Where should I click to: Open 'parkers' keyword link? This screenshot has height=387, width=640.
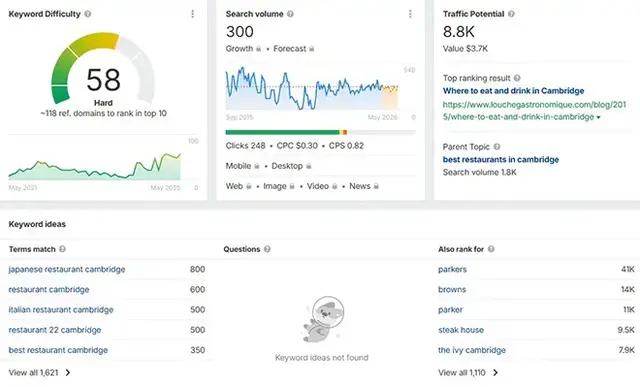pos(452,269)
